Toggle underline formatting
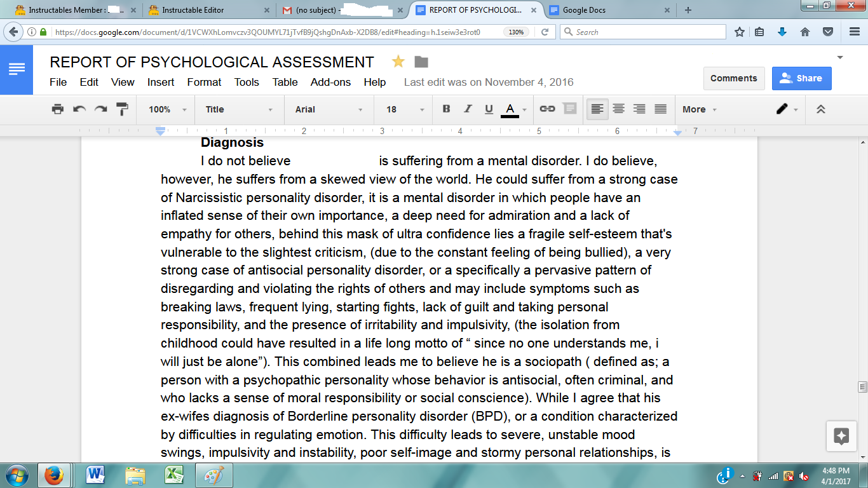The height and width of the screenshot is (488, 868). 489,109
